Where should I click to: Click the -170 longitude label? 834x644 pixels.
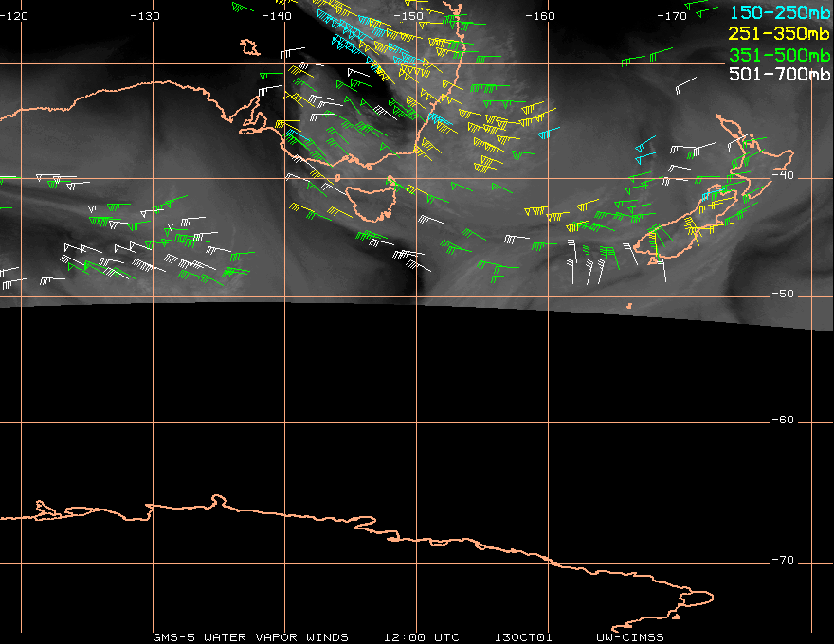click(x=672, y=16)
